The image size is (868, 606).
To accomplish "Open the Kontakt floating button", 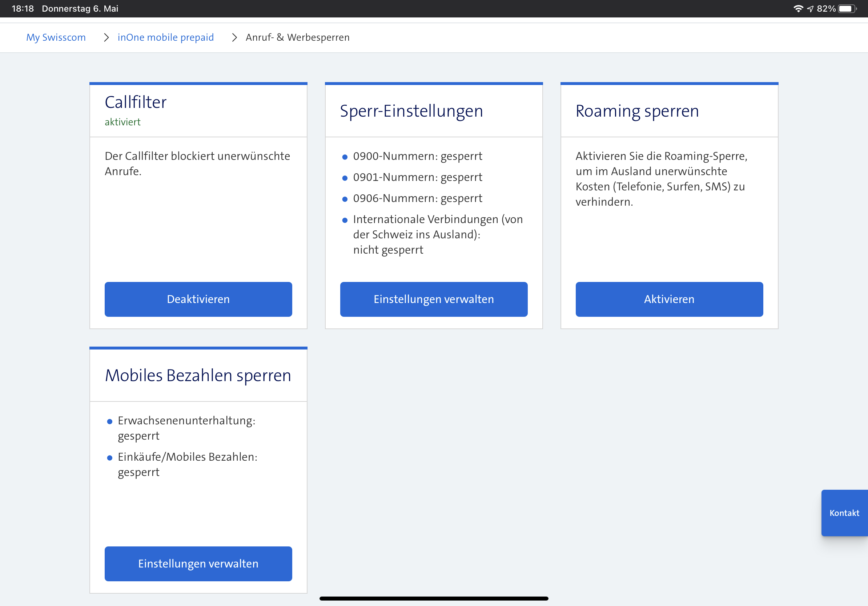I will 844,513.
